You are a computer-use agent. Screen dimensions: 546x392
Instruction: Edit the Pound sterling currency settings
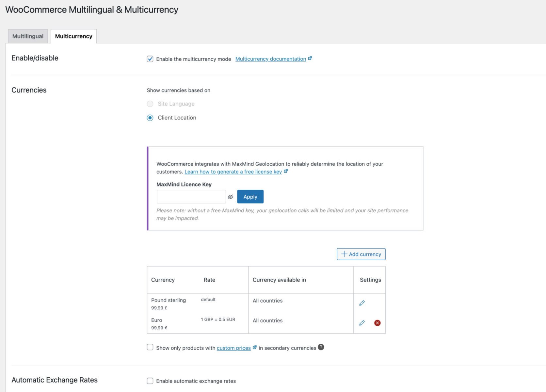point(362,303)
